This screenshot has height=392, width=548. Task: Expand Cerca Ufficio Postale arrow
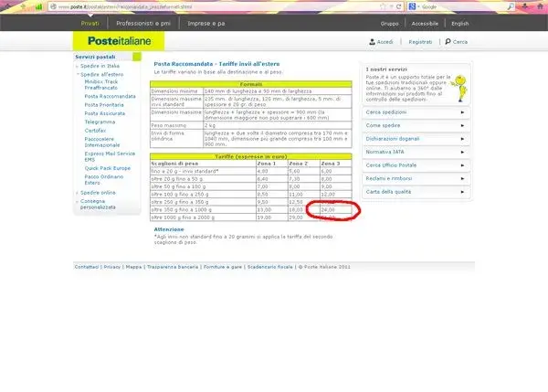click(x=462, y=165)
